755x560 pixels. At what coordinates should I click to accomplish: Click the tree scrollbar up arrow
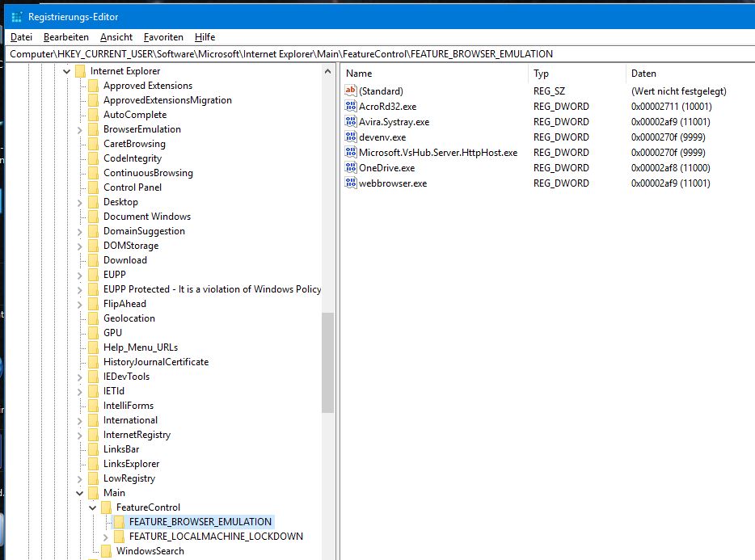[x=328, y=71]
